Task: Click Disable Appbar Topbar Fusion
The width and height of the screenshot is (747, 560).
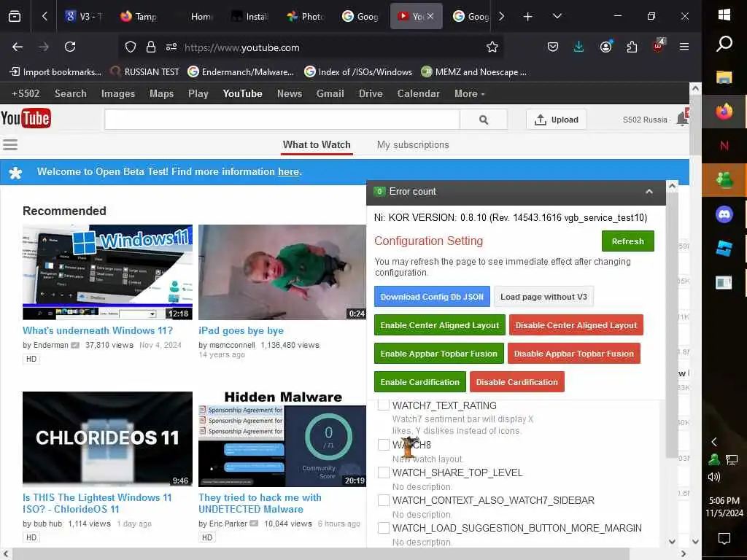Action: tap(573, 354)
